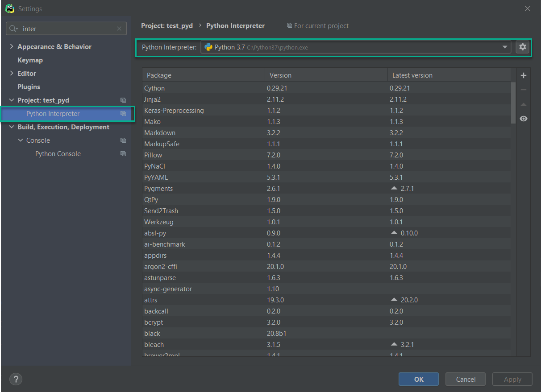Clear the search box with the X
541x392 pixels.
click(119, 29)
